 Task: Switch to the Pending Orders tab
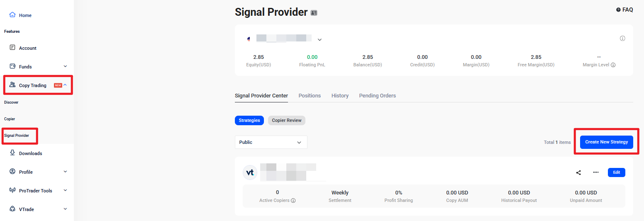pos(377,96)
